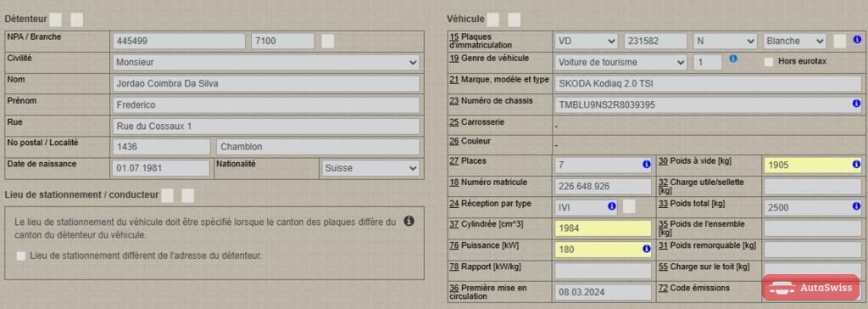This screenshot has height=309, width=868.
Task: Open the Genre de véhicule dropdown Voiture de tourisme
Action: click(x=621, y=62)
